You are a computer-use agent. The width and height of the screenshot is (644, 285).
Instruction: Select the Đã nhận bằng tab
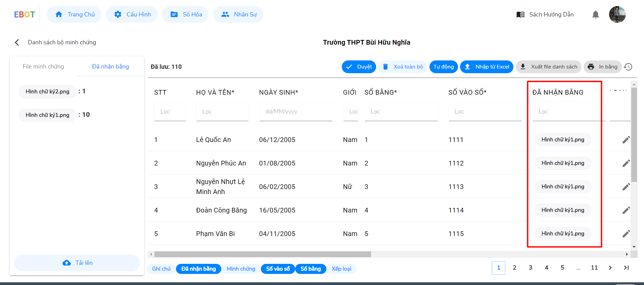coord(110,66)
